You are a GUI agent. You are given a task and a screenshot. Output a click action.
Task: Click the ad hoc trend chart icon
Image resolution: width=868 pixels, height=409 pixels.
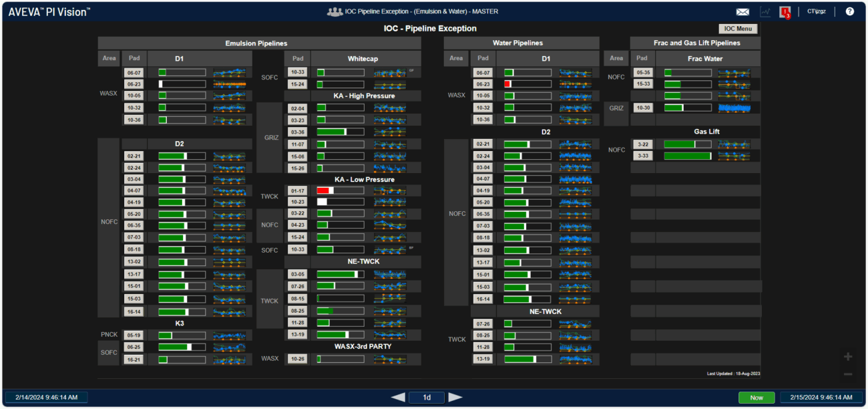click(x=765, y=11)
